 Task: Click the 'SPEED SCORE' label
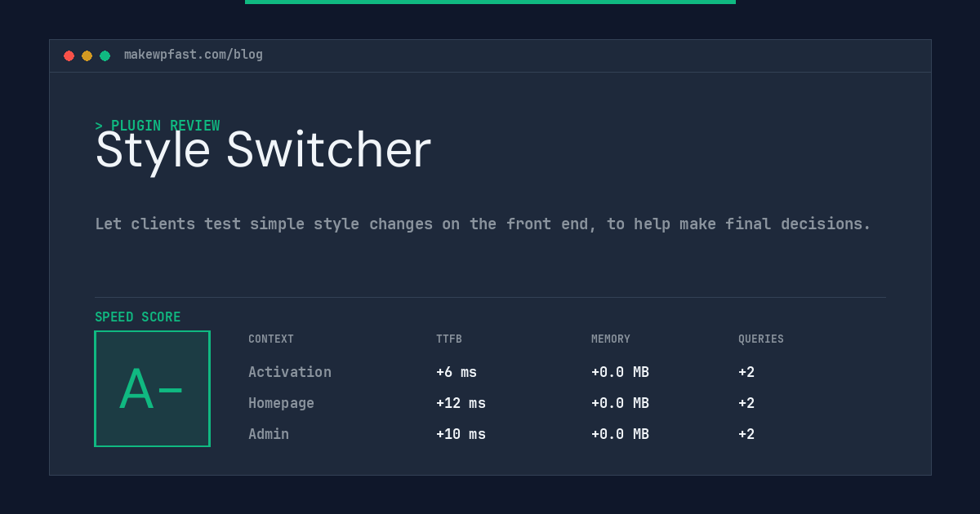point(138,317)
